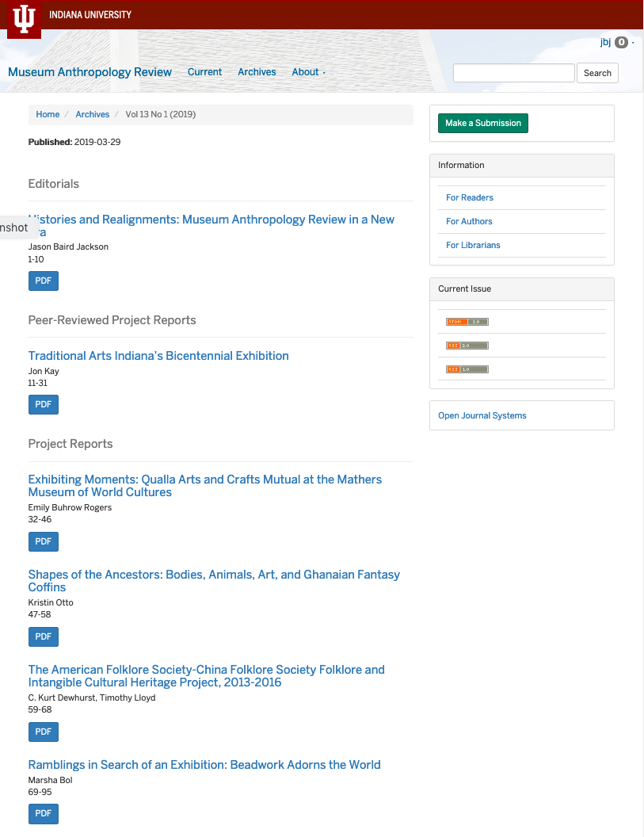Go to Home via the breadcrumb
Viewport: 644px width, 837px height.
[x=48, y=114]
